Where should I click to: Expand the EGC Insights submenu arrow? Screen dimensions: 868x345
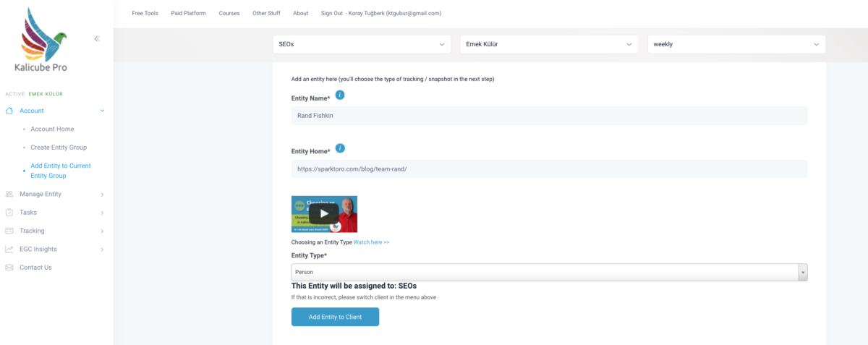pyautogui.click(x=102, y=250)
